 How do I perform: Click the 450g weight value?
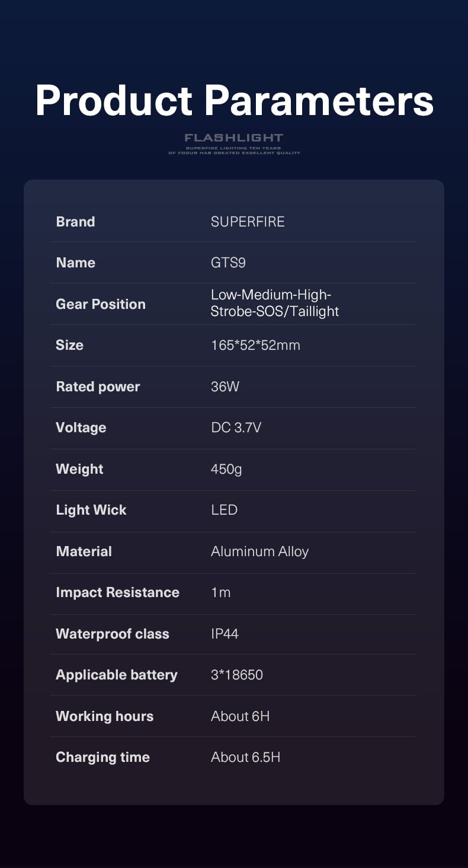226,469
